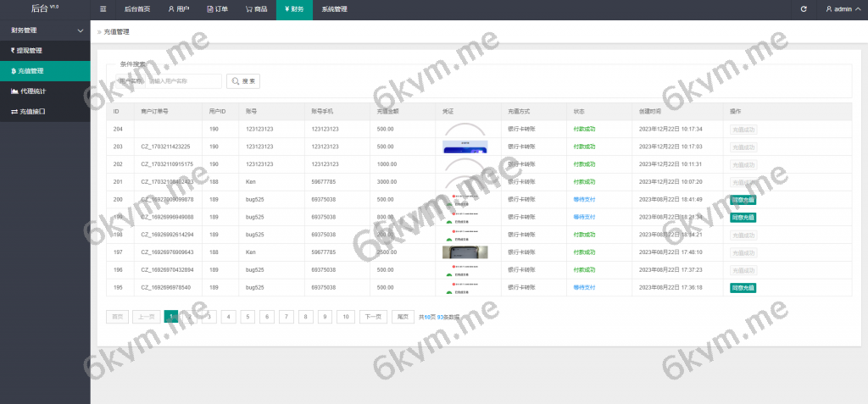Viewport: 868px width, 404px height.
Task: Go to page 5 in pagination
Action: (x=248, y=317)
